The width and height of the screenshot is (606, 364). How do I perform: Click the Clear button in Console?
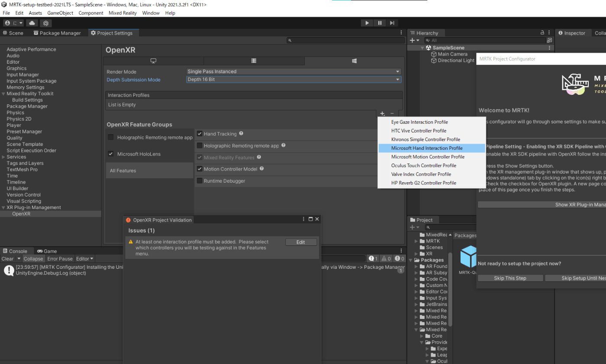pos(8,259)
